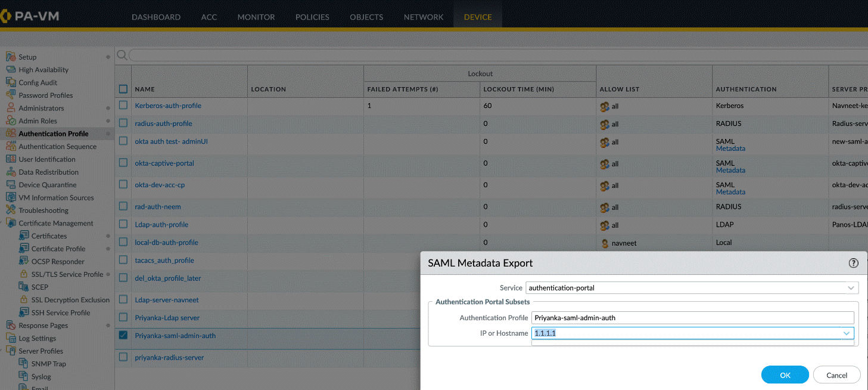The width and height of the screenshot is (868, 390).
Task: Uncheck the Priyanka-saml-admin-auth row checkbox
Action: 123,335
